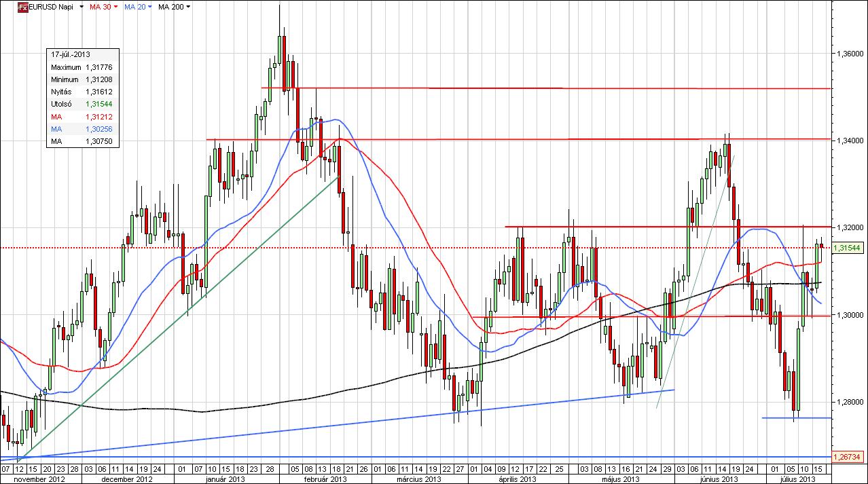Open the EURUSD Napi dropdown arrow
This screenshot has width=868, height=484.
(82, 7)
